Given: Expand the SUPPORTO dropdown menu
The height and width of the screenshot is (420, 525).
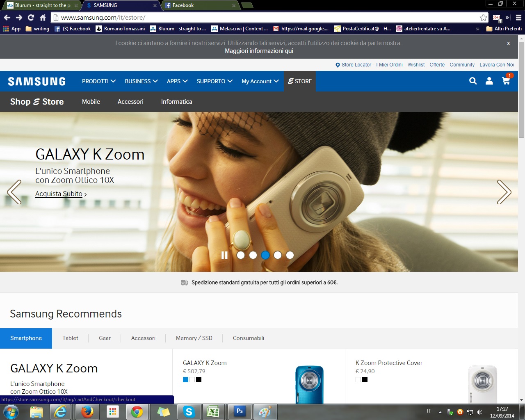Looking at the screenshot, I should coord(215,81).
